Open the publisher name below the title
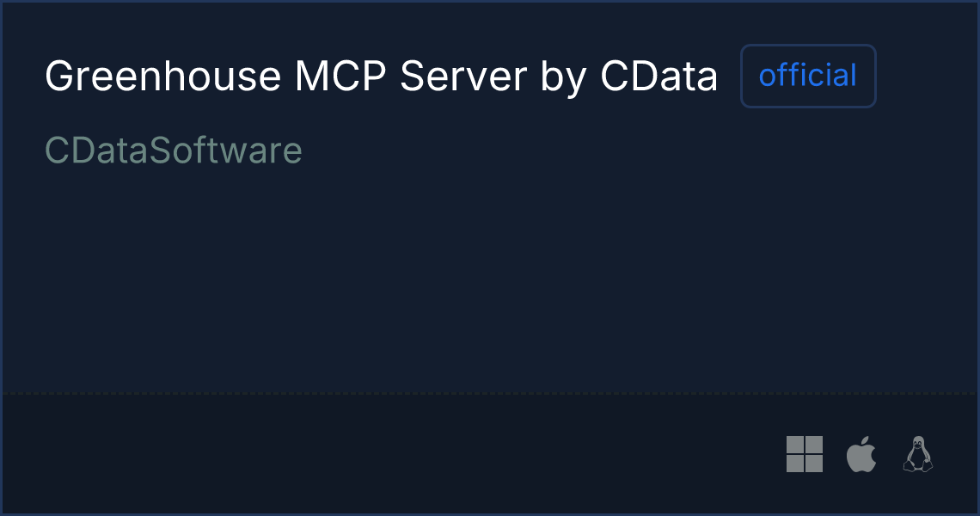This screenshot has width=980, height=516. click(x=174, y=150)
